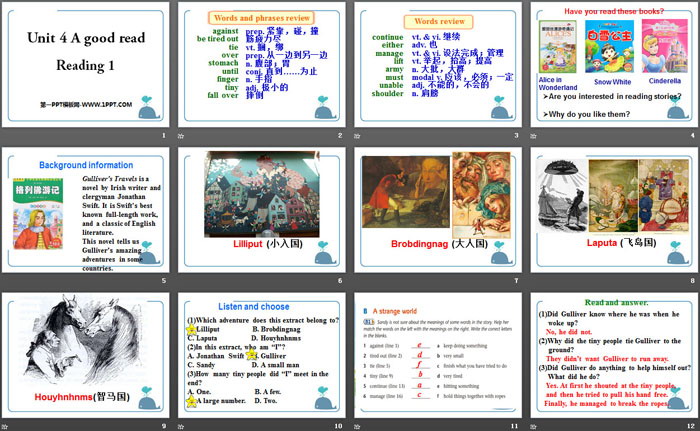Click slide number 1 label

click(x=164, y=135)
